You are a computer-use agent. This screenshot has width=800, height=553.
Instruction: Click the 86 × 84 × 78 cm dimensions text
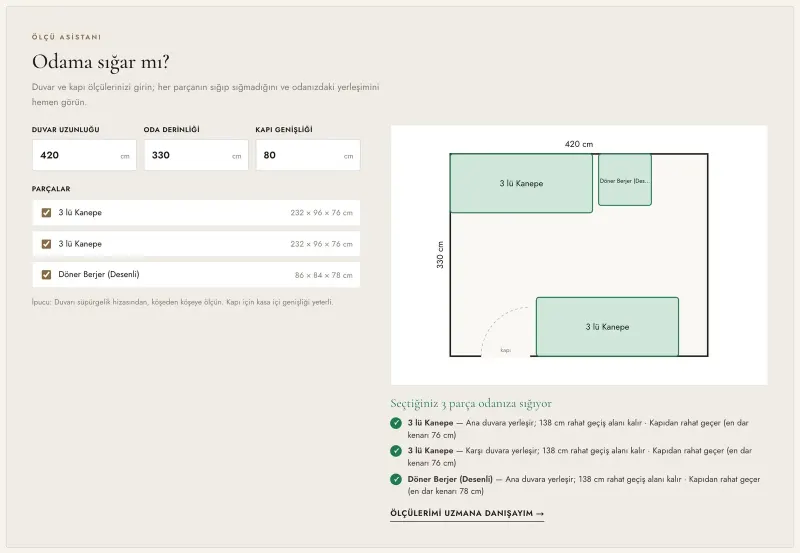[x=323, y=275]
